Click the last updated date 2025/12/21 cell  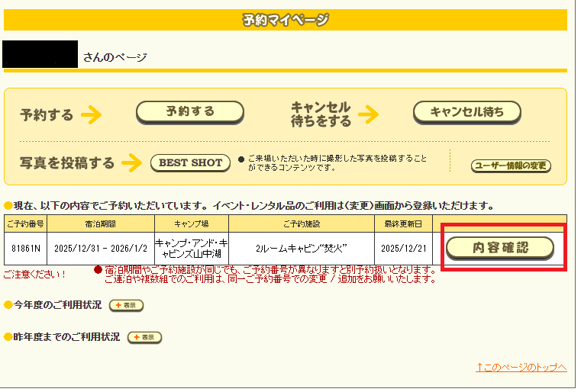(x=403, y=249)
